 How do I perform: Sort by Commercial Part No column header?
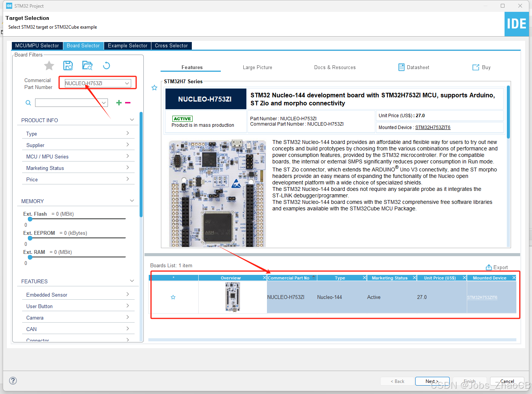[x=291, y=278]
